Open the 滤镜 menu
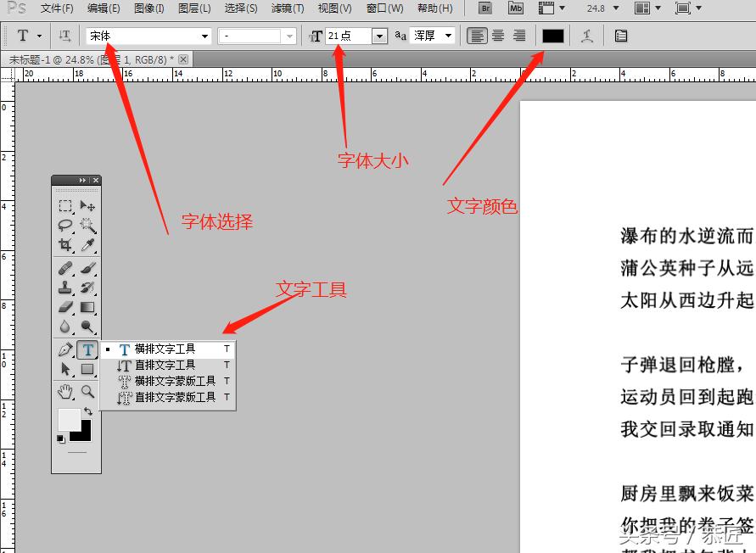This screenshot has height=553, width=756. 286,8
